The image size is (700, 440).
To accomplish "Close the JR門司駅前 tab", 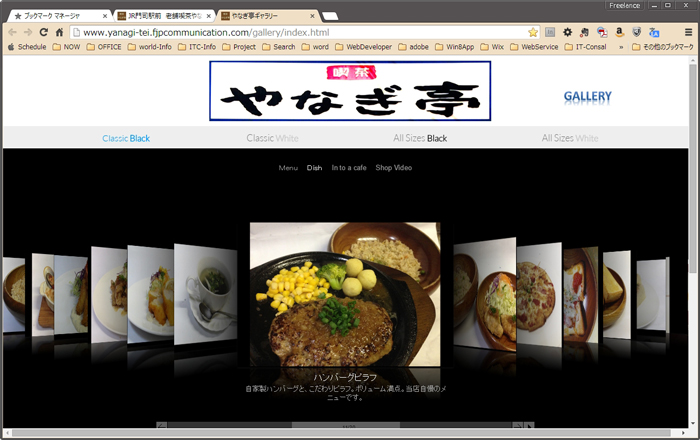I will coord(208,16).
